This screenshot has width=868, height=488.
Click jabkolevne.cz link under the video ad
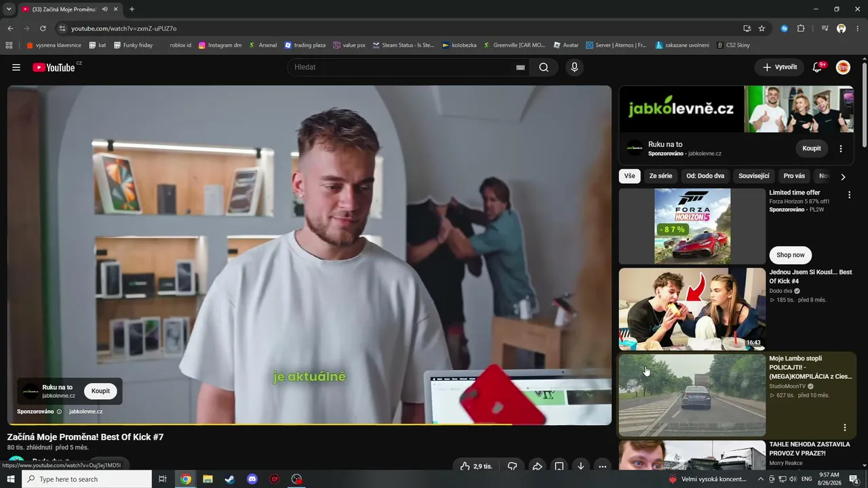pos(85,411)
